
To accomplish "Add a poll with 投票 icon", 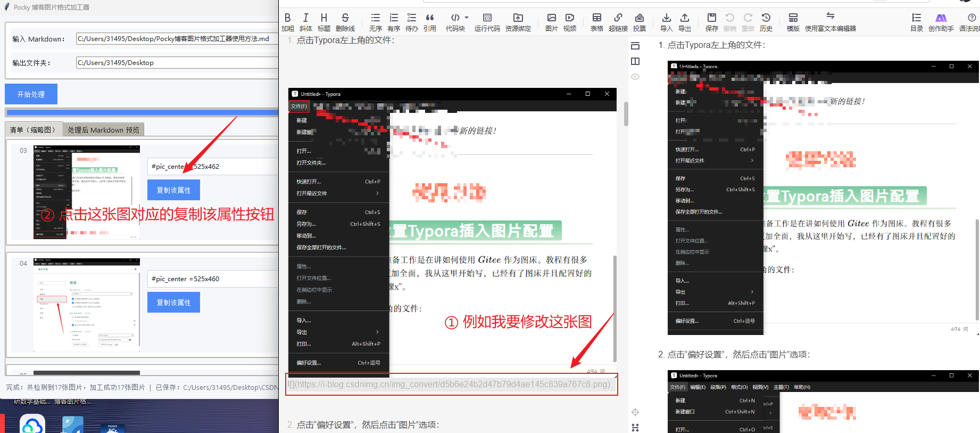I will (640, 22).
